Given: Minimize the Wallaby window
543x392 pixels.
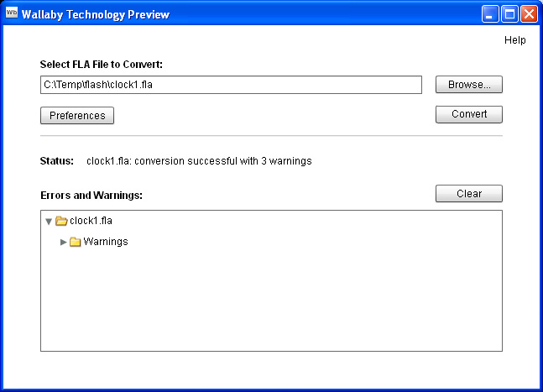Looking at the screenshot, I should 489,14.
